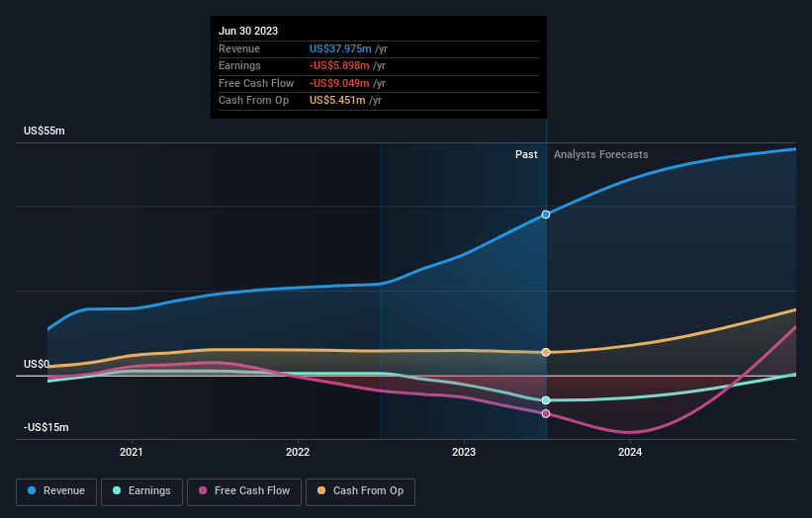Click the orange Cash From Op data point
The image size is (812, 518).
[x=546, y=352]
